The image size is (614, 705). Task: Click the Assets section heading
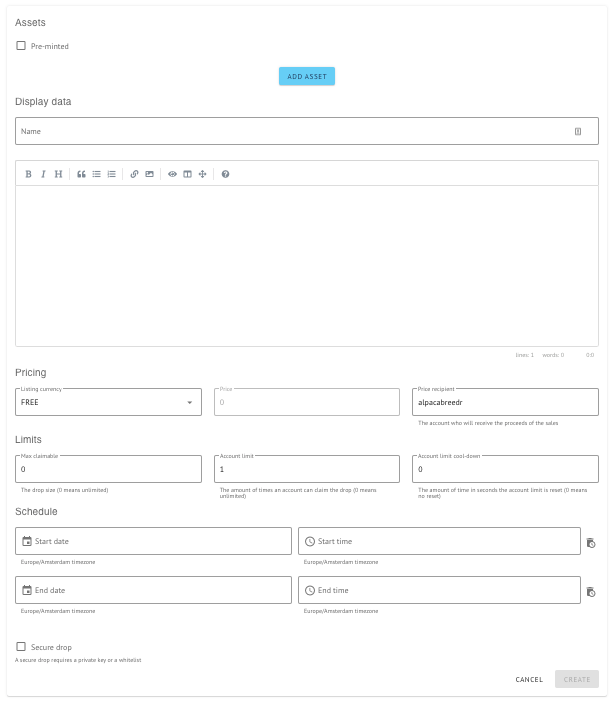click(x=30, y=22)
